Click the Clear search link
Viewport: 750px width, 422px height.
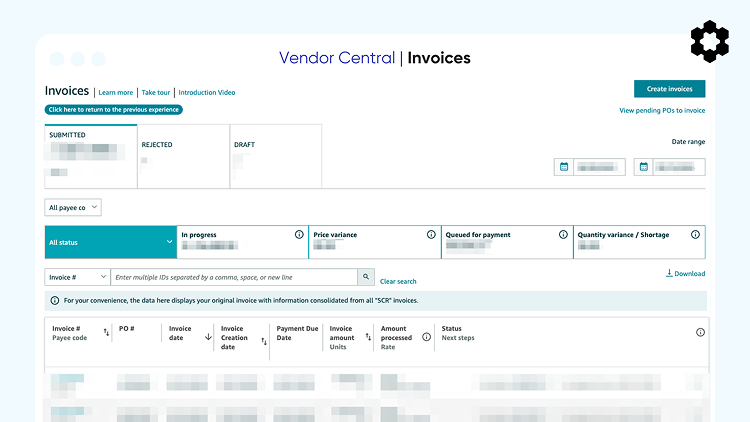(x=398, y=281)
